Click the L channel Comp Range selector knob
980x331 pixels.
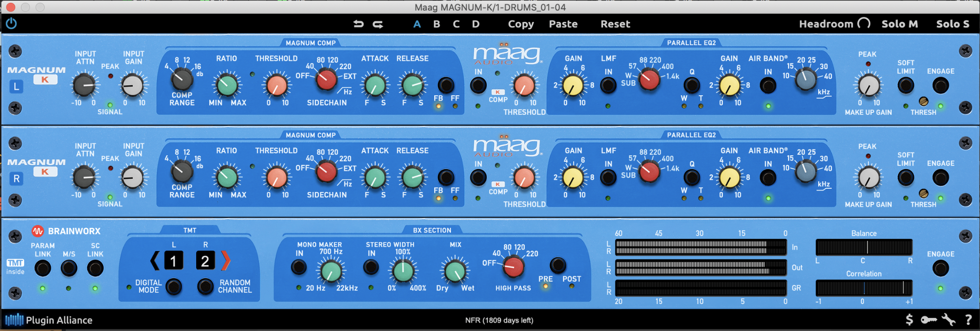[x=181, y=80]
